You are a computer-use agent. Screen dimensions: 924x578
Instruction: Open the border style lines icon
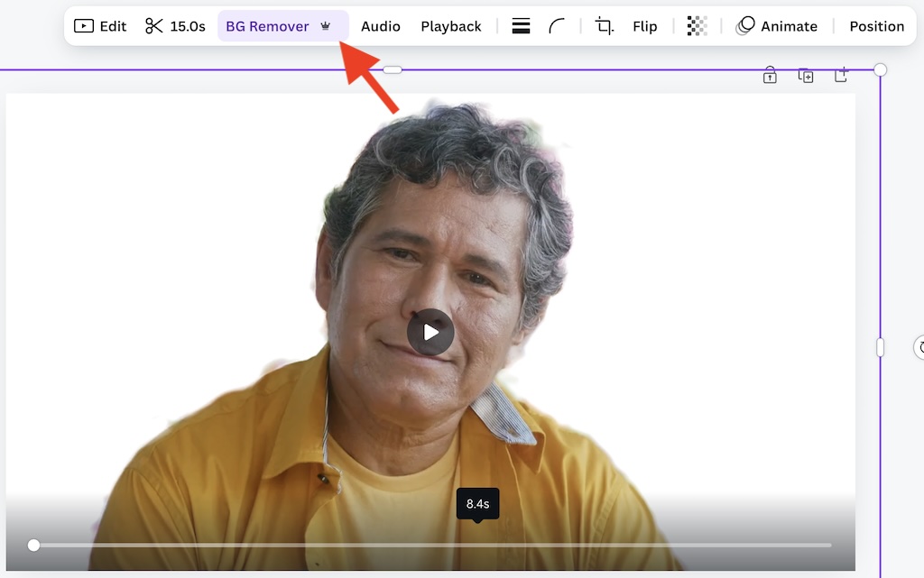(x=521, y=26)
